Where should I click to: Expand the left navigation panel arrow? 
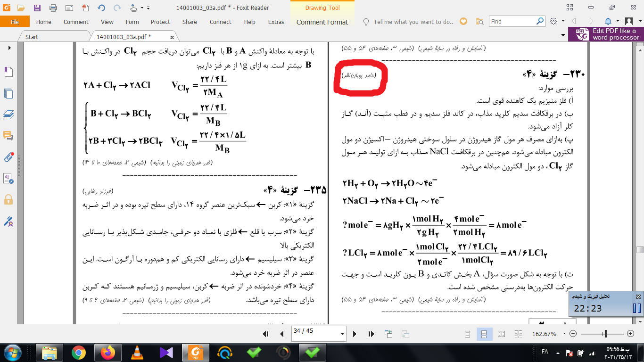(x=8, y=48)
